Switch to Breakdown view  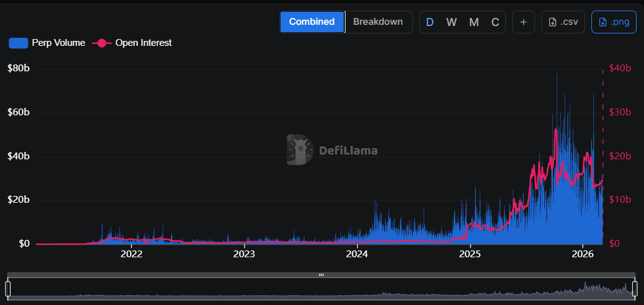pyautogui.click(x=378, y=22)
